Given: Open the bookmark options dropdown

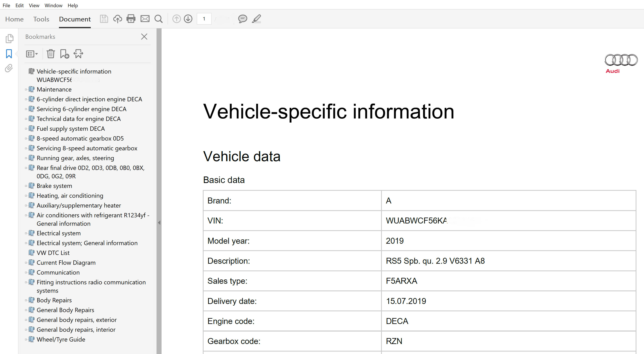Looking at the screenshot, I should (x=32, y=54).
